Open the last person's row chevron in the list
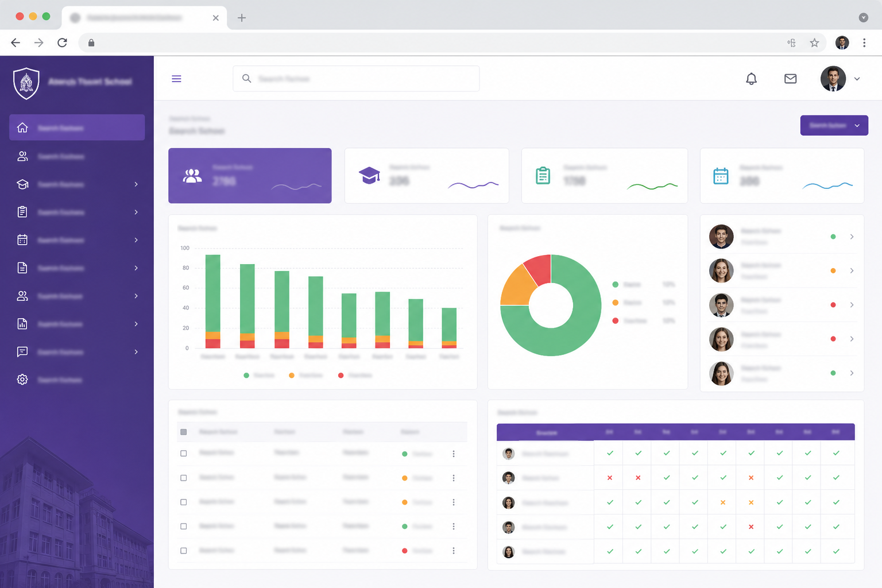The width and height of the screenshot is (882, 588). (x=852, y=373)
